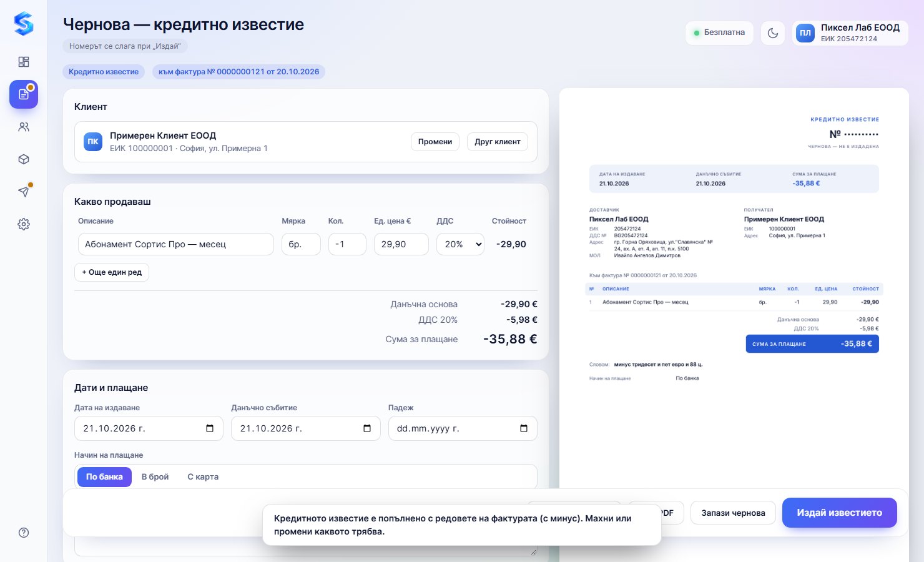Click the linked invoice № 0000000121 chip

pyautogui.click(x=238, y=72)
